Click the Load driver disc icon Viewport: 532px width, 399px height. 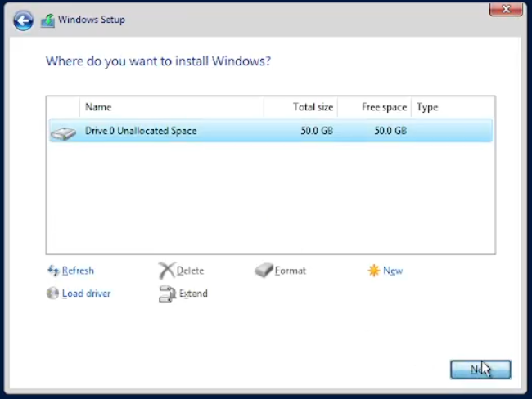pos(53,294)
